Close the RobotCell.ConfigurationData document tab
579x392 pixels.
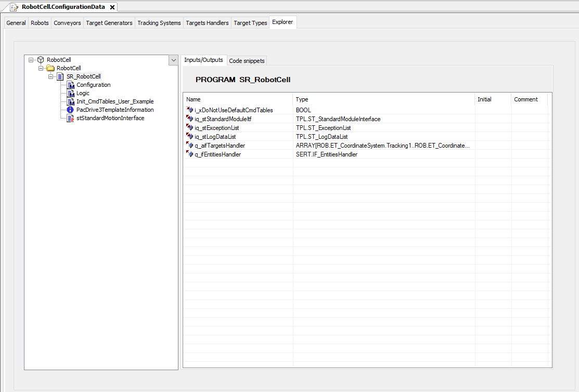tap(112, 7)
